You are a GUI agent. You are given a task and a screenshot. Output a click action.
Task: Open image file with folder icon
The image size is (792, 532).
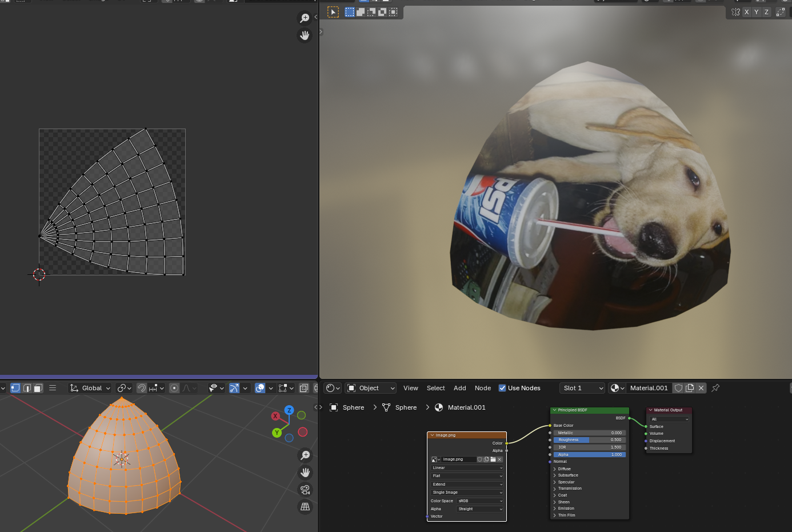[493, 459]
